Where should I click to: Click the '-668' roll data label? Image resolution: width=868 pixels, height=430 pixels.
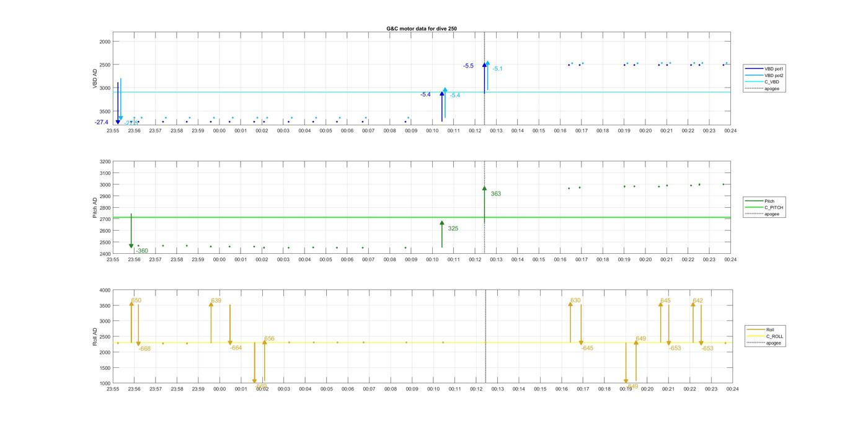(144, 349)
